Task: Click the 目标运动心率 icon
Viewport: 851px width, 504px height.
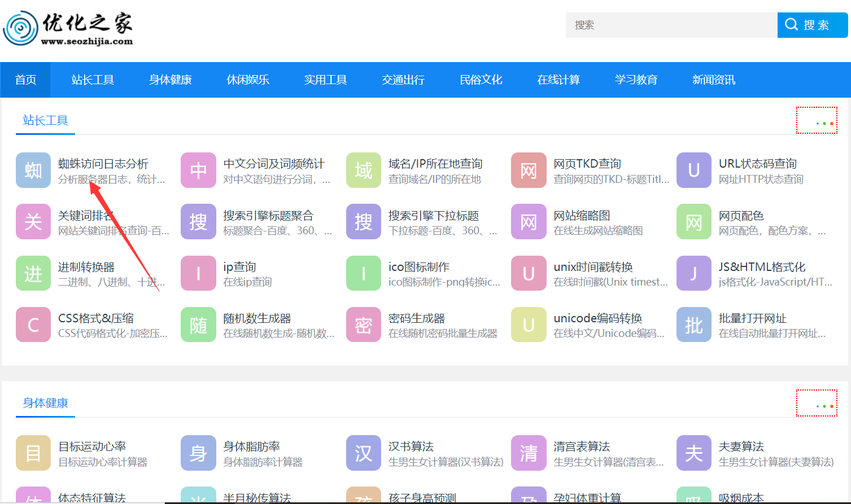Action: tap(33, 453)
